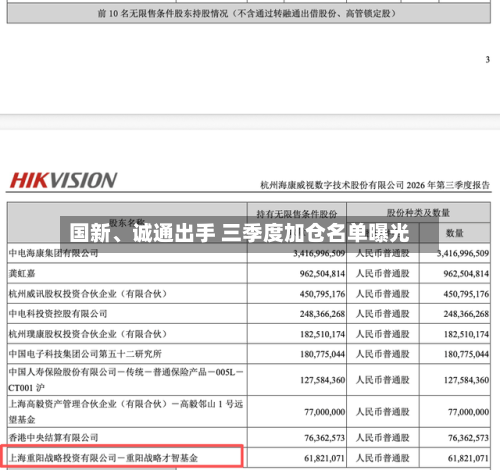Image resolution: width=500 pixels, height=470 pixels.
Task: Click 450,795,176 in the 持有无限售条件股份 column
Action: [x=322, y=294]
